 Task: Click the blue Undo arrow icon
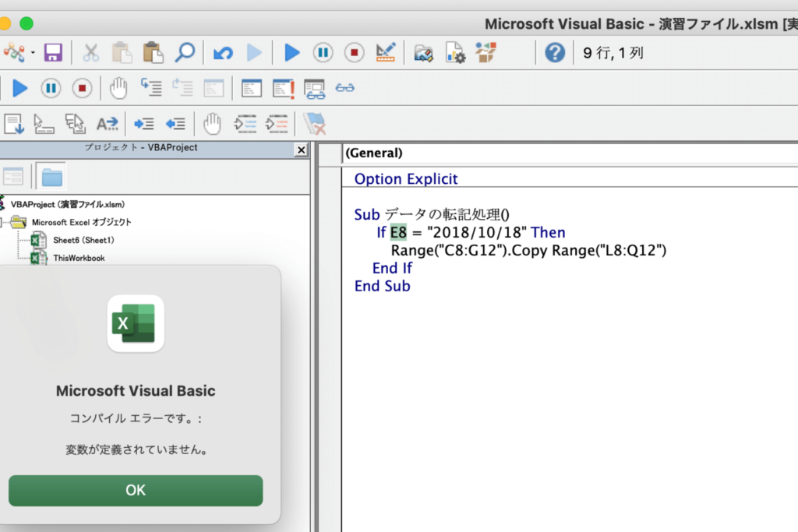click(223, 53)
